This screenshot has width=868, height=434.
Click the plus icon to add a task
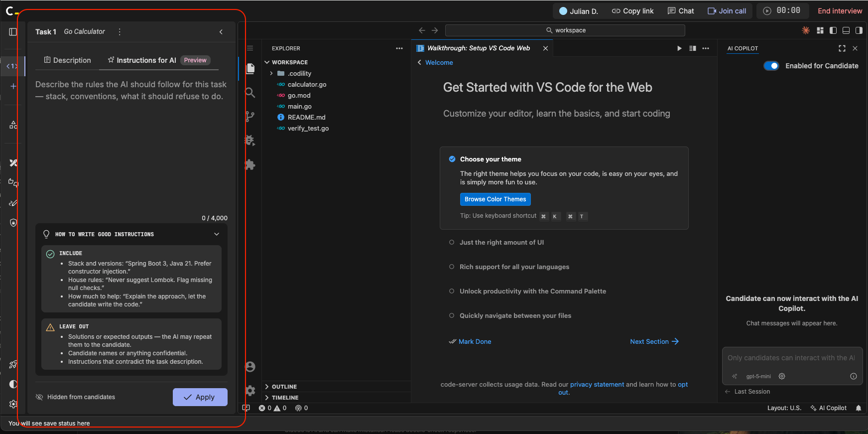pyautogui.click(x=13, y=86)
